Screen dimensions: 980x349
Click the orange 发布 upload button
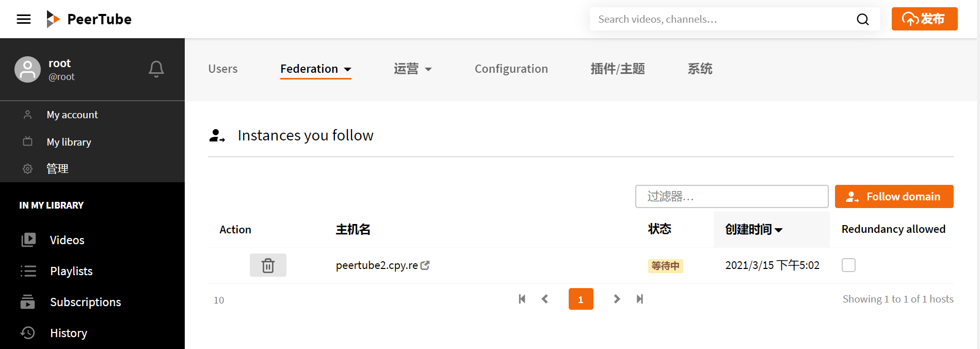(924, 19)
